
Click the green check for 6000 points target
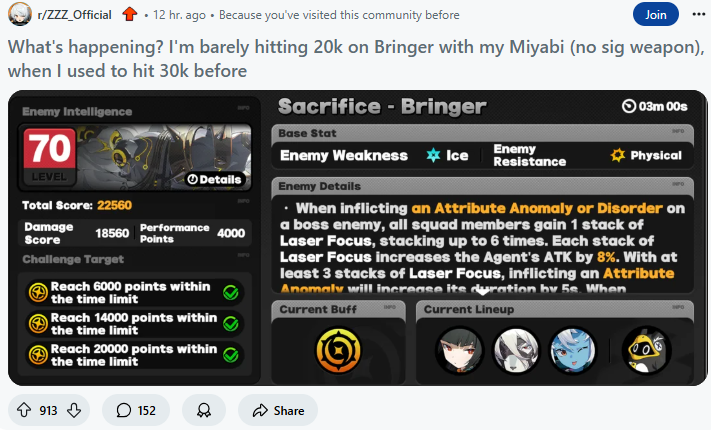pyautogui.click(x=231, y=293)
